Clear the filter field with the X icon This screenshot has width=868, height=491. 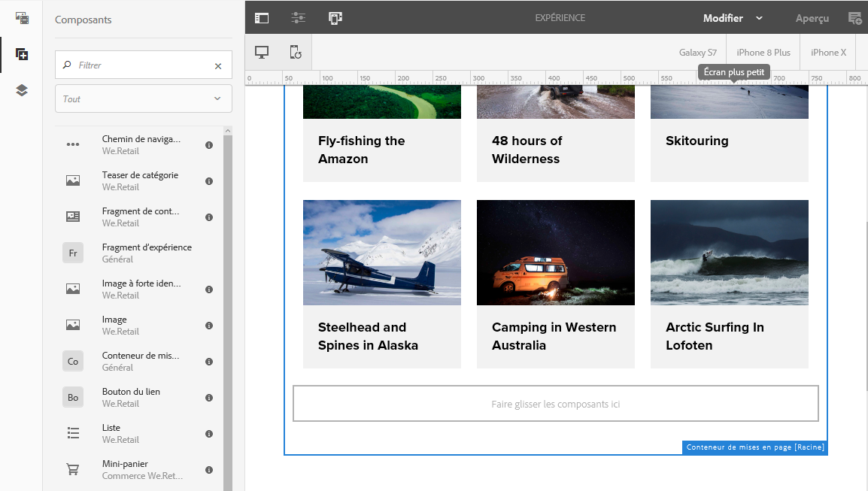point(218,66)
